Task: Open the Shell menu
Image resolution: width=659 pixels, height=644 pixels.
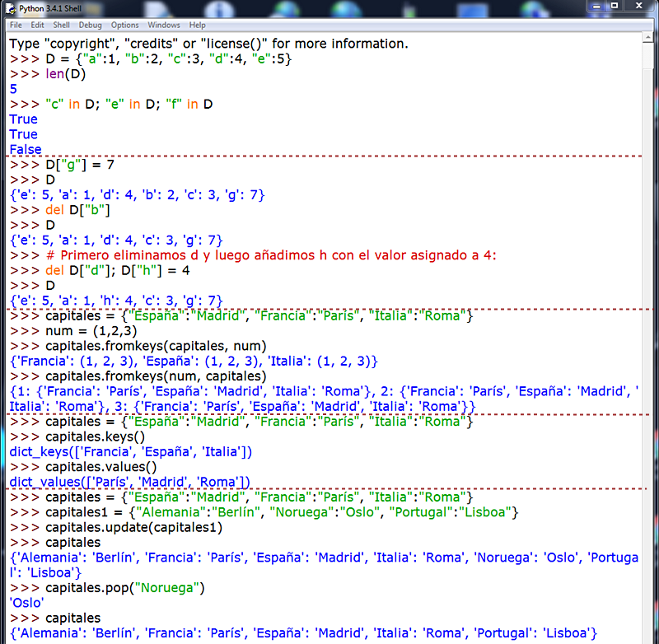Action: (x=61, y=25)
